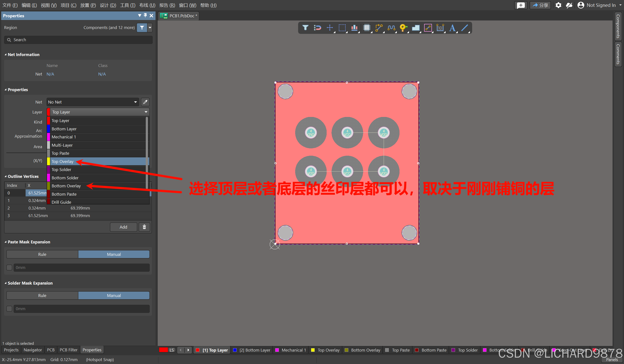
Task: Click the Properties panel Search field
Action: tap(78, 40)
